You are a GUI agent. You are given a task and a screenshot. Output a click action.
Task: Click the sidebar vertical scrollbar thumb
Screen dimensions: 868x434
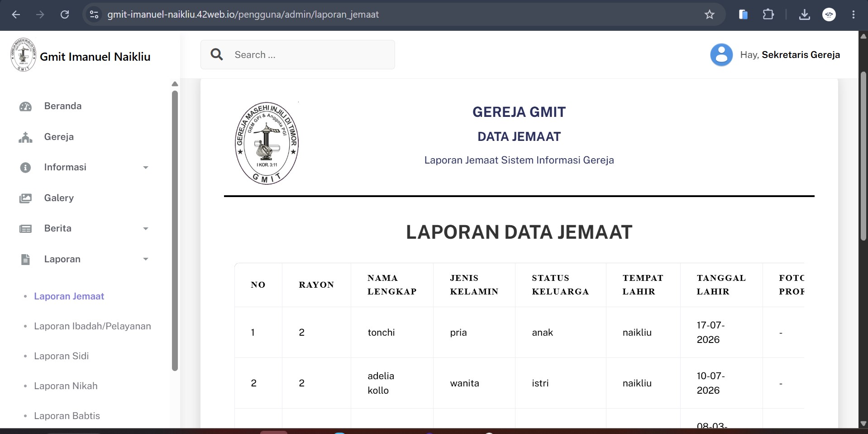point(175,231)
